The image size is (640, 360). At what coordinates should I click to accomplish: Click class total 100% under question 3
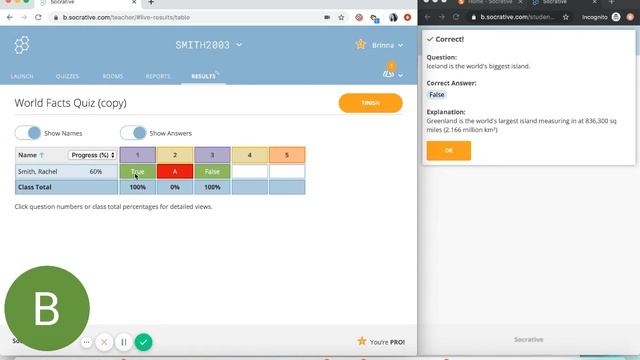[x=212, y=187]
